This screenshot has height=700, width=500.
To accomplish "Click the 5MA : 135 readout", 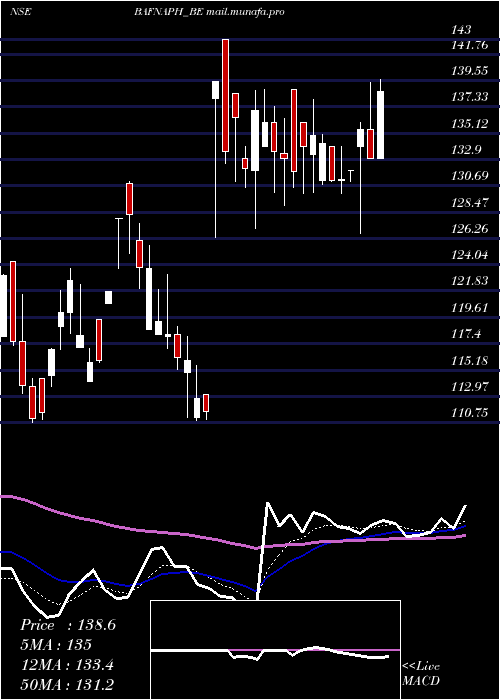I will click(x=56, y=645).
